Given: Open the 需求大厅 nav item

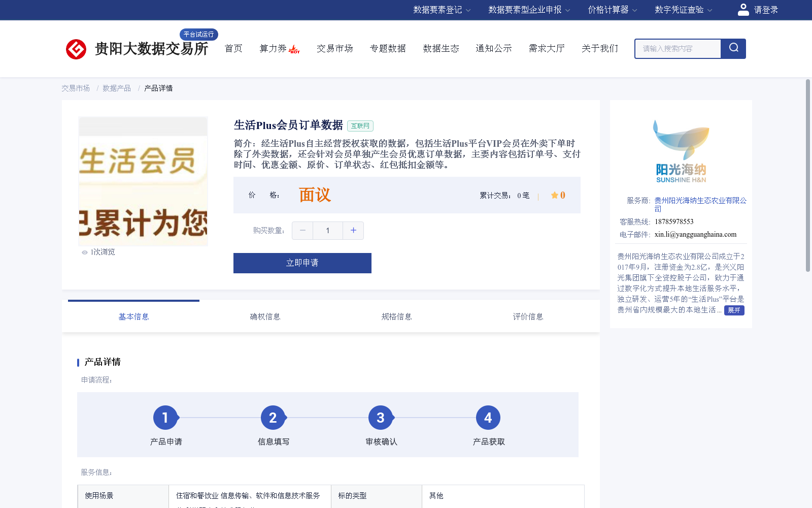Looking at the screenshot, I should (547, 49).
